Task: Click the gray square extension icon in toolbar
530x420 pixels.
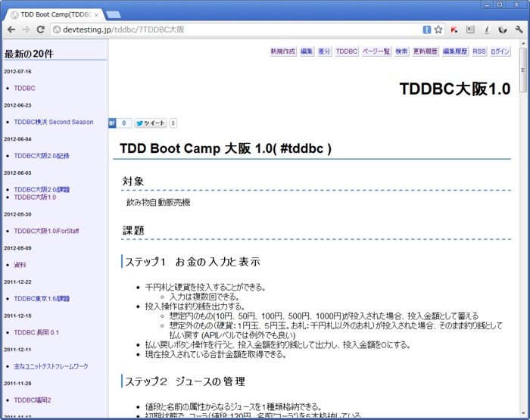Action: click(x=470, y=30)
